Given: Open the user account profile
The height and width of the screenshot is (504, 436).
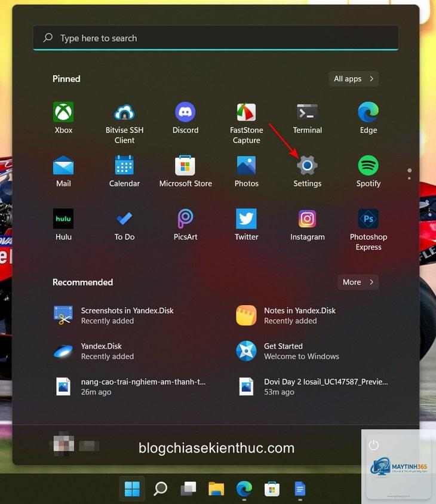Looking at the screenshot, I should [x=75, y=445].
